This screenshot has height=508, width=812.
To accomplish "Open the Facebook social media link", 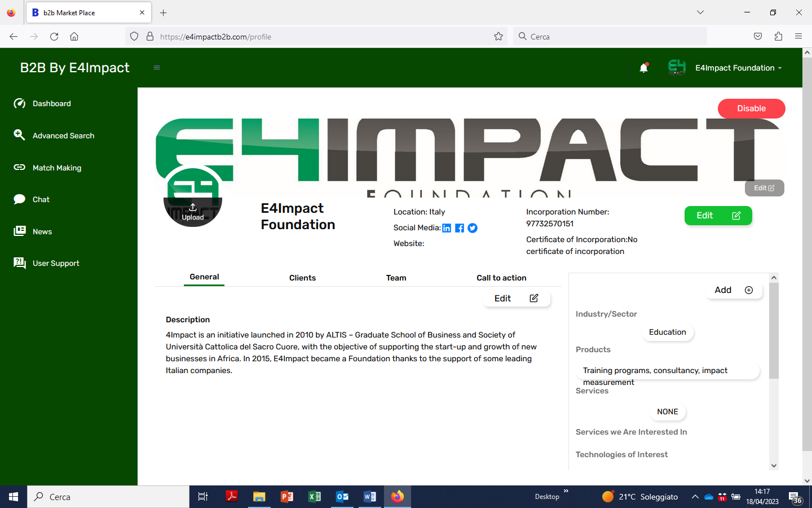I will pos(460,228).
